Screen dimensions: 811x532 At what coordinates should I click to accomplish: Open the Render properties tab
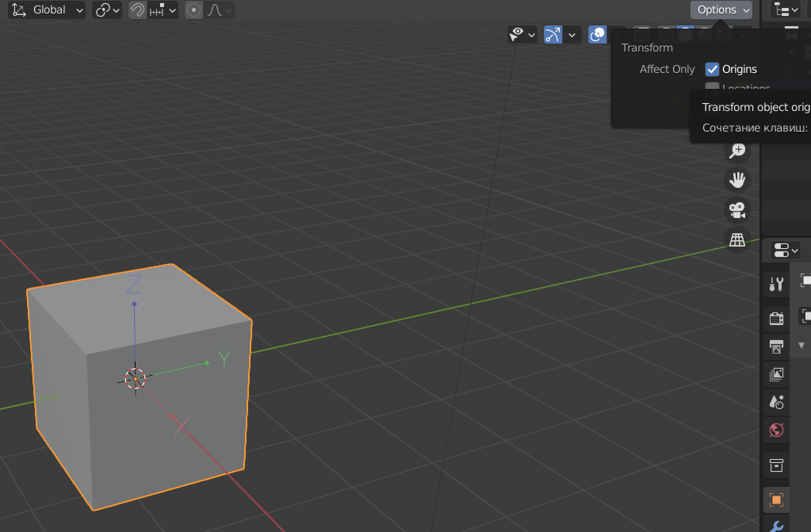point(776,318)
